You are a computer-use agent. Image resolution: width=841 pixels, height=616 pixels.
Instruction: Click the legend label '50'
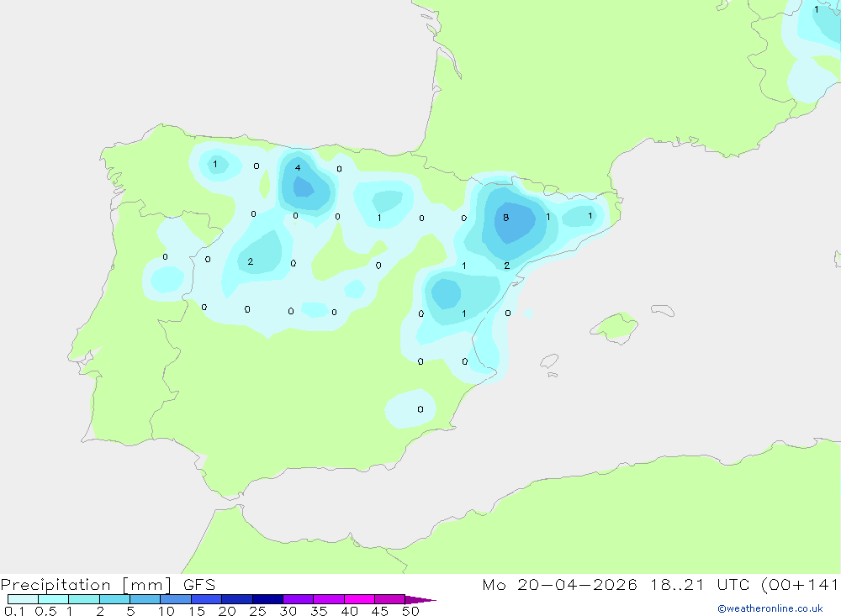click(x=410, y=611)
